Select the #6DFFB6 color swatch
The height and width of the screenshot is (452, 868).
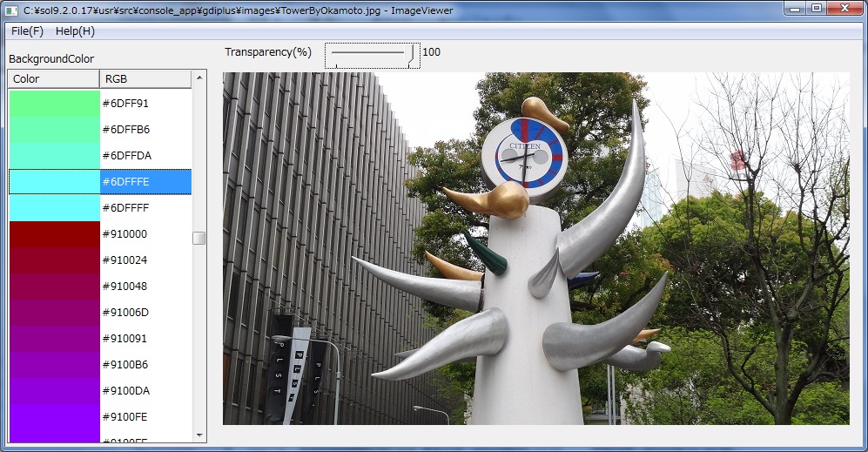(x=54, y=129)
